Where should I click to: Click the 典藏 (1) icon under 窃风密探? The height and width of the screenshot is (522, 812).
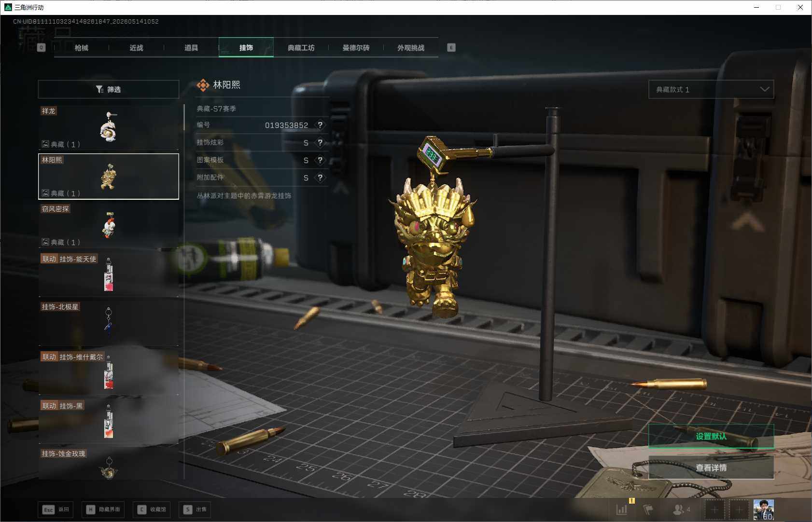45,242
